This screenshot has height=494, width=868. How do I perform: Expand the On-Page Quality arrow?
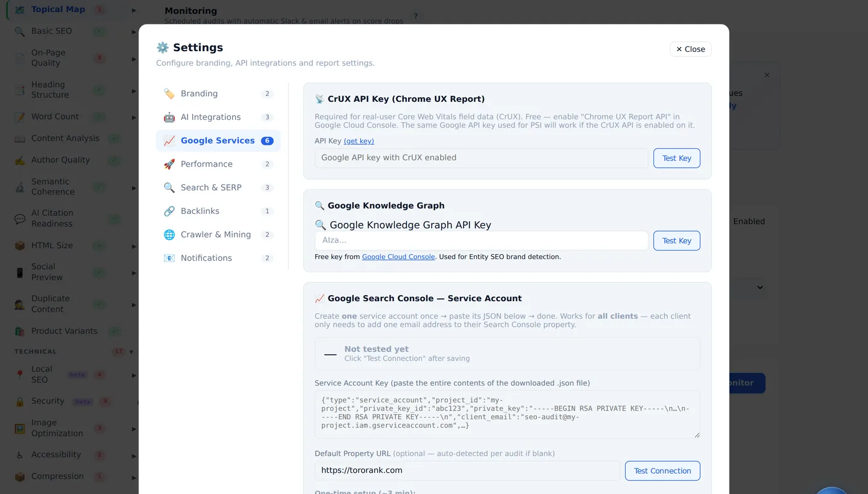pos(134,59)
